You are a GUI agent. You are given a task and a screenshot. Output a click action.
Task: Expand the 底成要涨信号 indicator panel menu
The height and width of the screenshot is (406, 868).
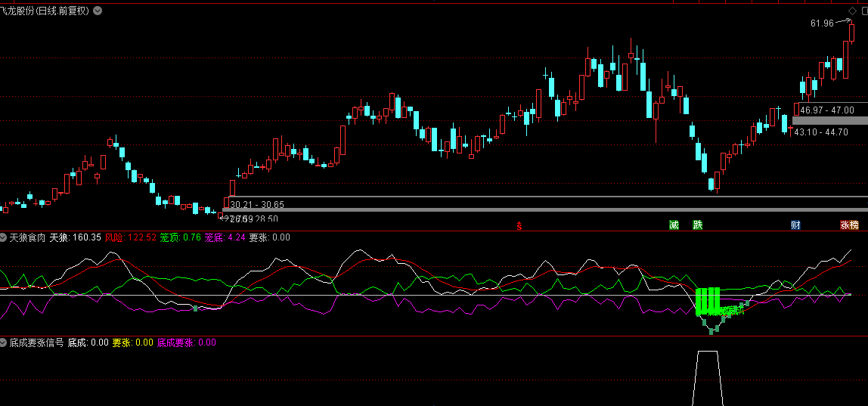click(3, 342)
